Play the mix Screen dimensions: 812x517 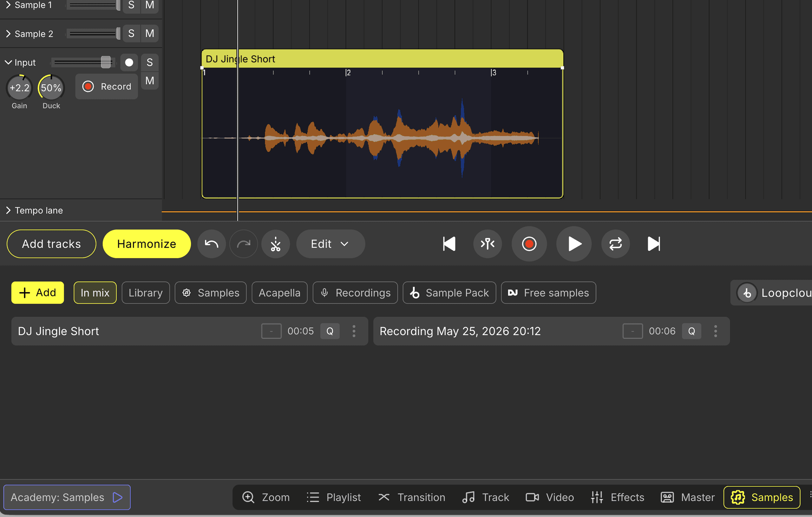pyautogui.click(x=573, y=244)
